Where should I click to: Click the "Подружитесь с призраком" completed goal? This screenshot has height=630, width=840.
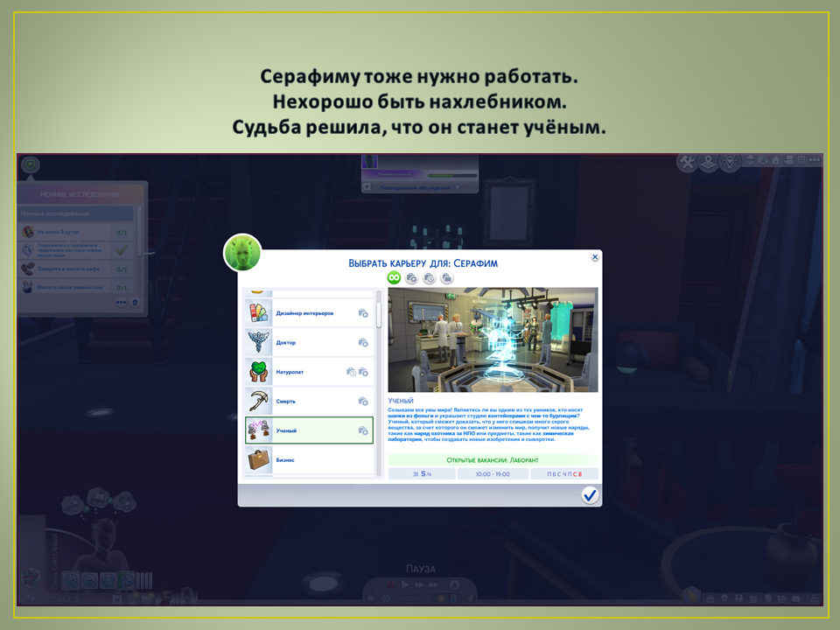[76, 250]
